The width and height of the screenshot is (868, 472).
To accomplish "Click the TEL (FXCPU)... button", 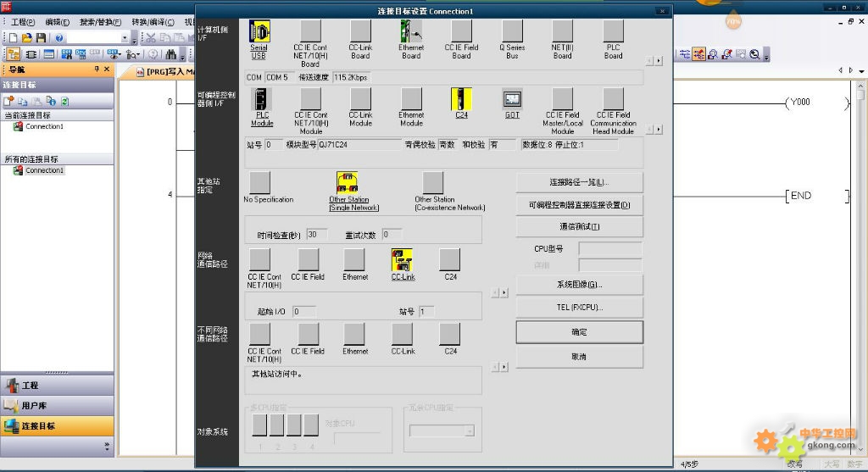I will pos(579,307).
